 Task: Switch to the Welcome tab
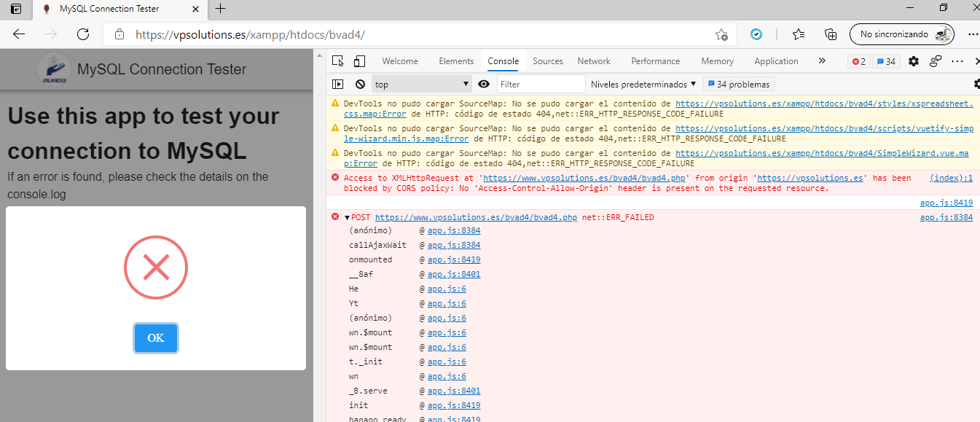[x=400, y=61]
